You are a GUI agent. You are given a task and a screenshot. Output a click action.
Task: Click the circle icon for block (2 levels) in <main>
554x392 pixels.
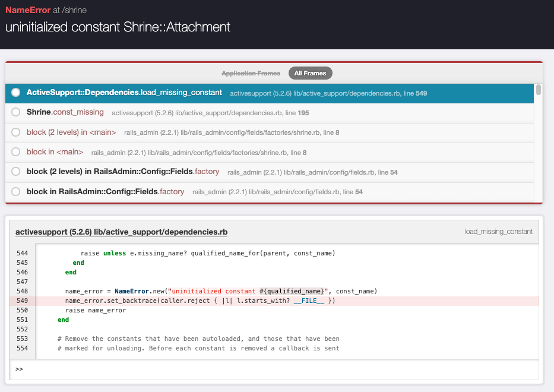coord(15,132)
